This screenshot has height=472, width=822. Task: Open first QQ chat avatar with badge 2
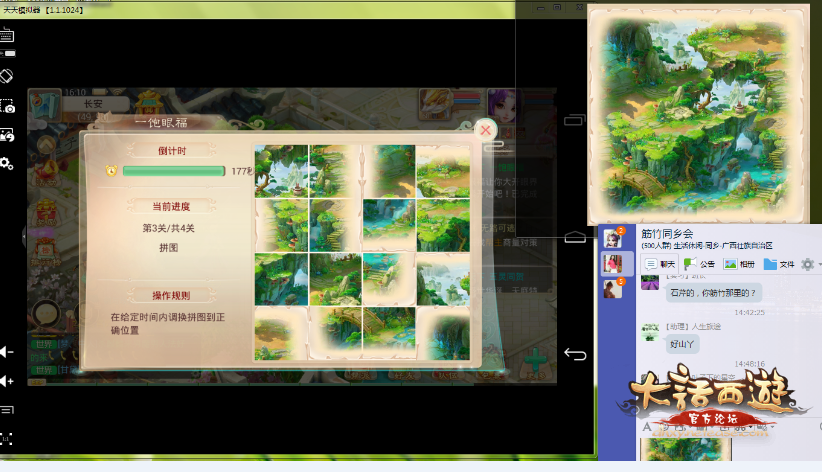tap(613, 239)
